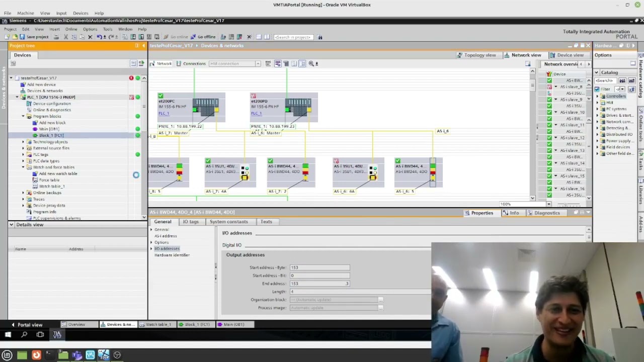The image size is (644, 362).
Task: Click the binoculars search icon in toolbar
Action: 320,37
